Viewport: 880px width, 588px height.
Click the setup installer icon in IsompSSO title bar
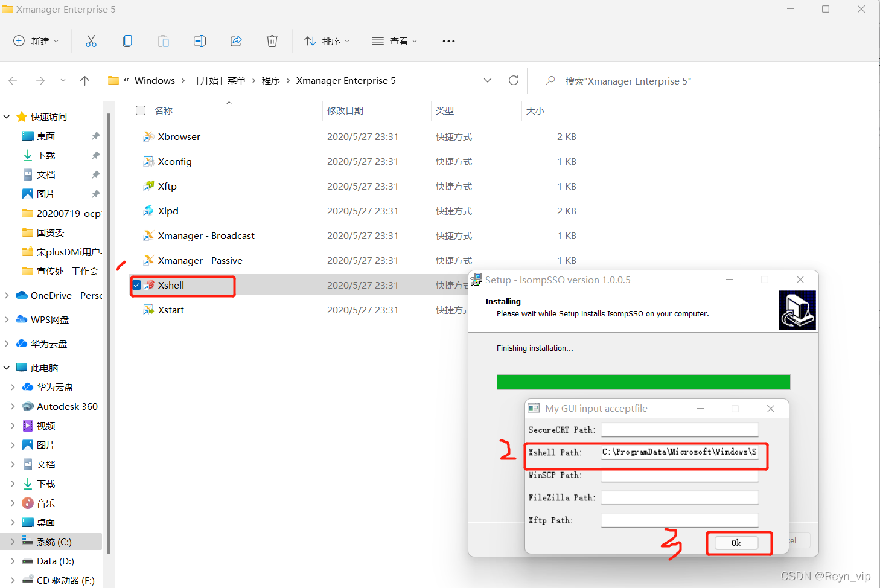point(476,280)
